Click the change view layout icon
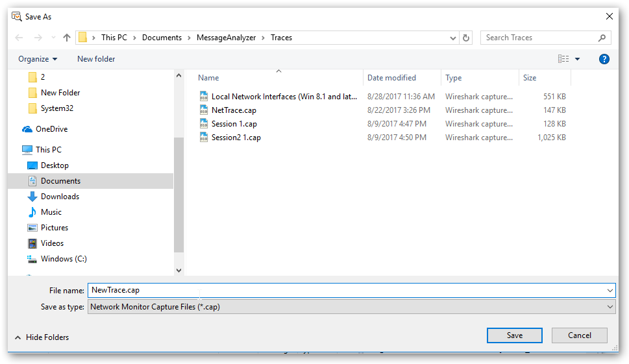The height and width of the screenshot is (364, 629). (563, 59)
